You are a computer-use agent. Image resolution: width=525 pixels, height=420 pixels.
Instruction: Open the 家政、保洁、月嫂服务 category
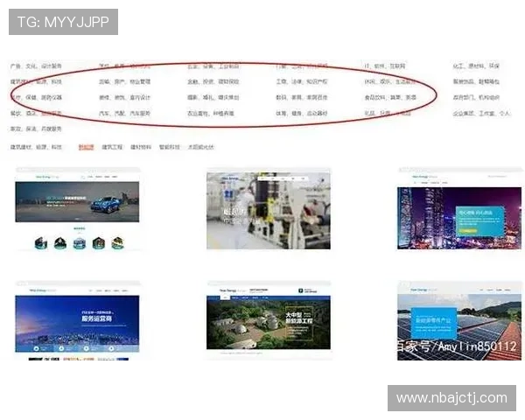36,129
